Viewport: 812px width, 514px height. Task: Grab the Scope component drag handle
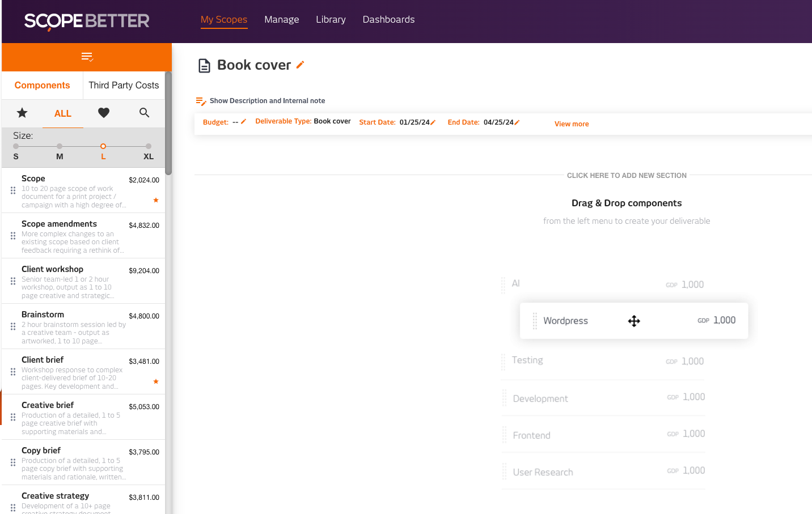point(13,190)
